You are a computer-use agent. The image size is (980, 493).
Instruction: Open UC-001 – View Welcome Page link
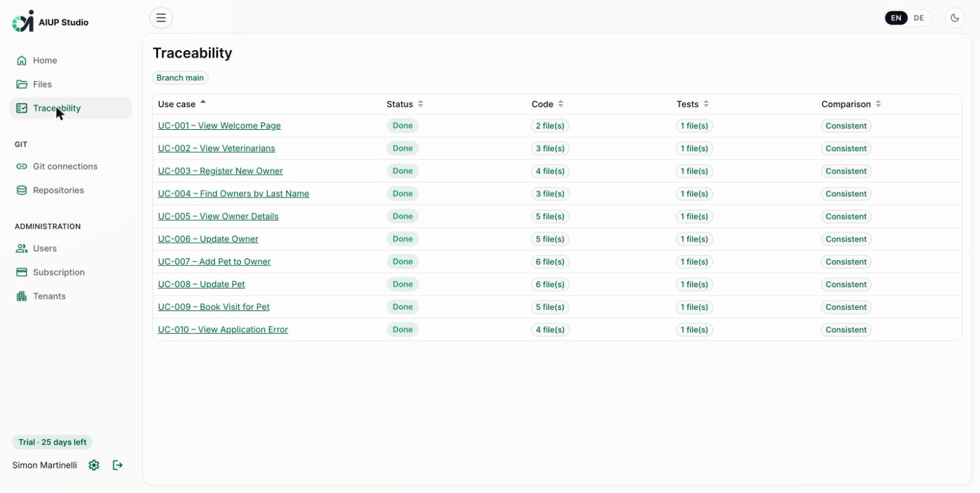point(219,125)
